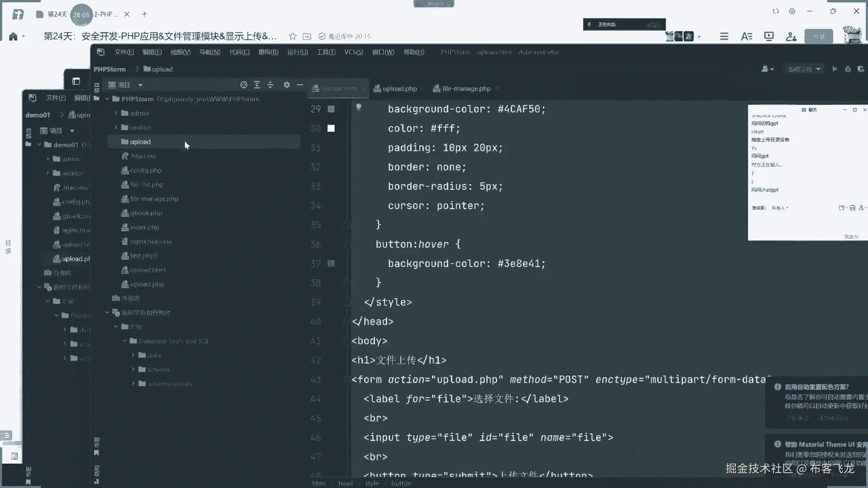Open the 运行(U) menu
The image size is (868, 488).
[297, 52]
